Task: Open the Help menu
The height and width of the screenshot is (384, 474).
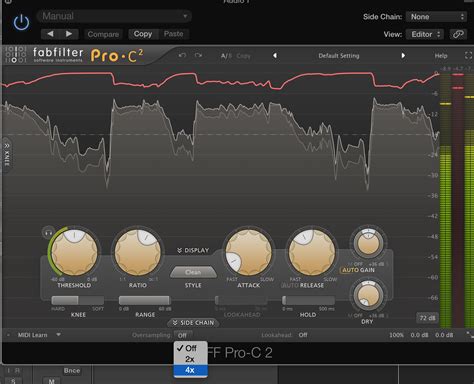Action: (441, 56)
